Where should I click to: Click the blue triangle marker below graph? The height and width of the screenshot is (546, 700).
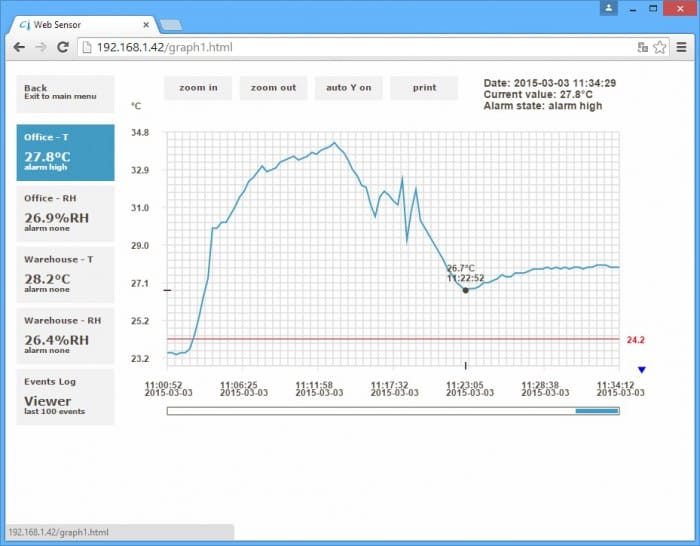pos(642,370)
